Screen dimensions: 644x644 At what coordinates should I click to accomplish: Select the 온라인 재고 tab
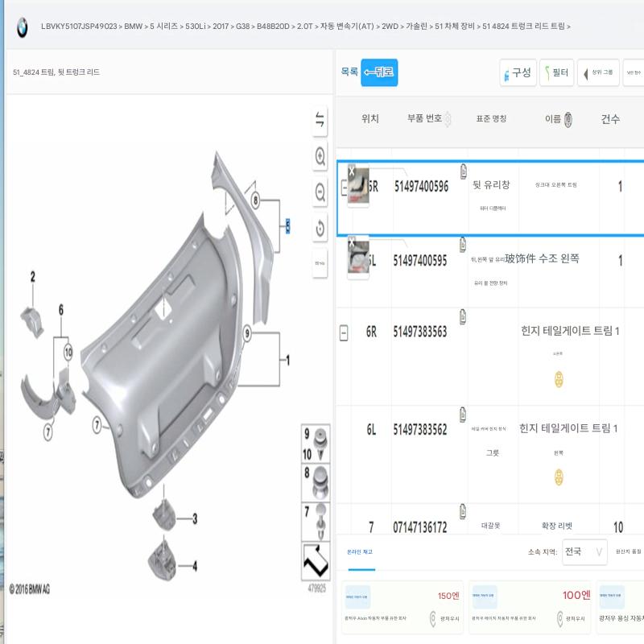[x=359, y=551]
